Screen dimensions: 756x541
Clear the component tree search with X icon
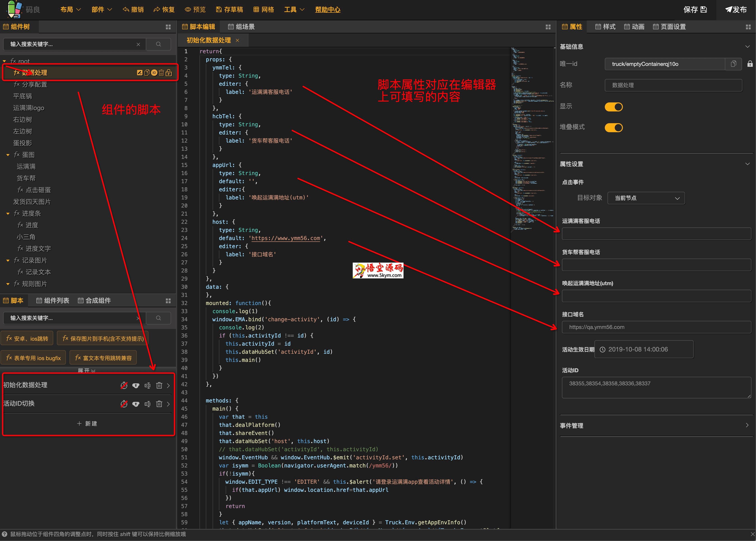pos(138,44)
